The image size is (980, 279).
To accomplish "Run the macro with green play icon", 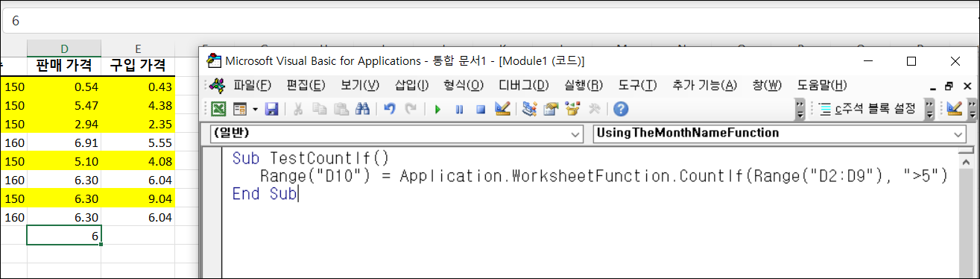I will (x=437, y=109).
